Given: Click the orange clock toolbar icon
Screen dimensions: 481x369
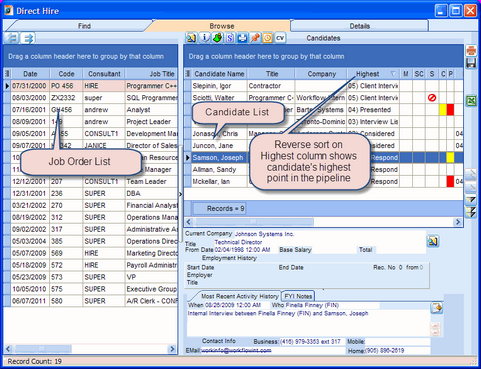Looking at the screenshot, I should point(267,38).
